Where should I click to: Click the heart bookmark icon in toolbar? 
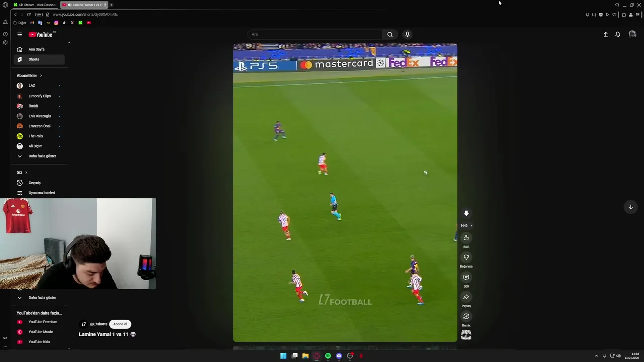(614, 15)
